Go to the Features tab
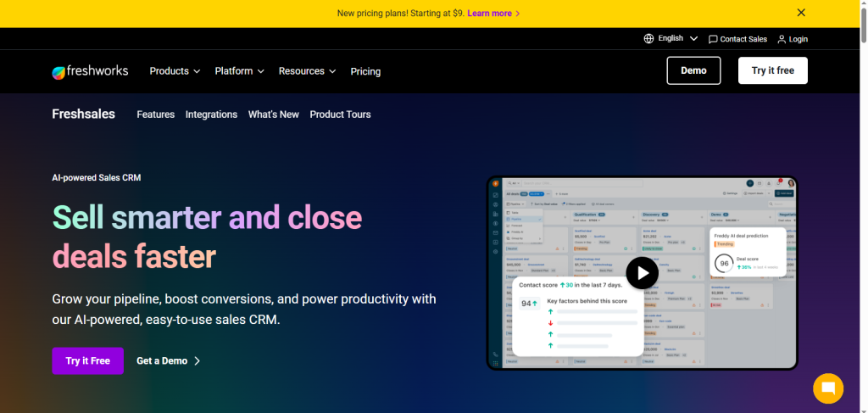 pyautogui.click(x=155, y=114)
